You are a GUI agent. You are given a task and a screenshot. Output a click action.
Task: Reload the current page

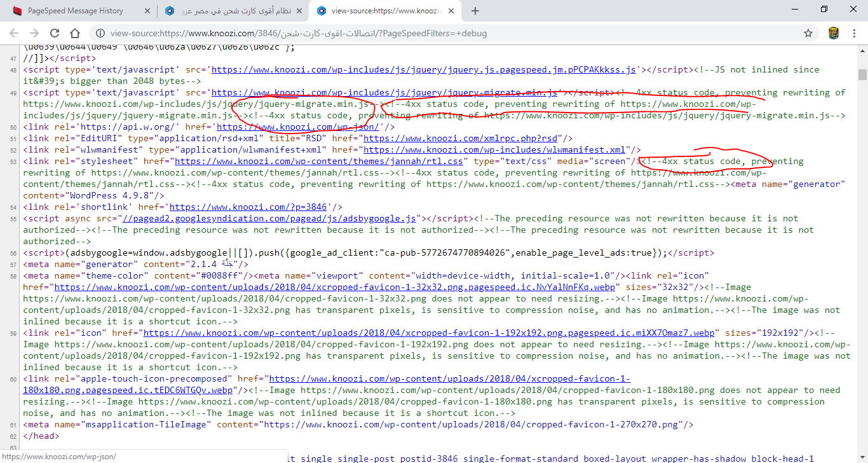(55, 33)
